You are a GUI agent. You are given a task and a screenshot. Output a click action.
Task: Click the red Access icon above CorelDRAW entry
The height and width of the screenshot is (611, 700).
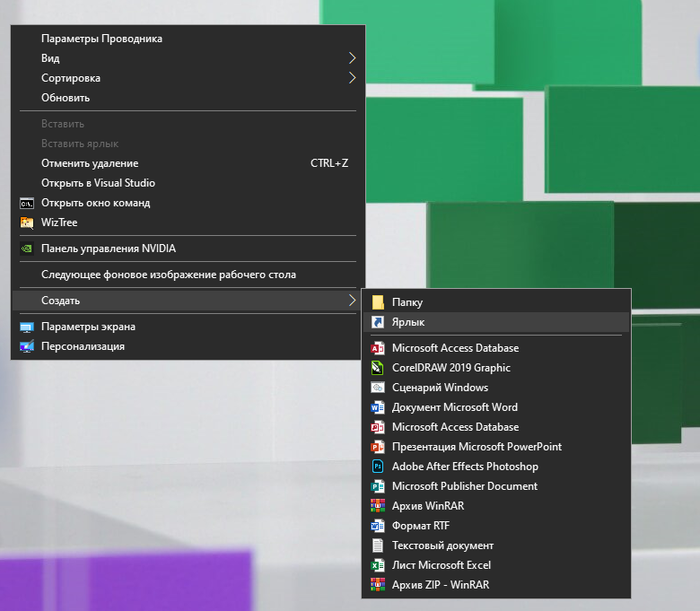378,348
